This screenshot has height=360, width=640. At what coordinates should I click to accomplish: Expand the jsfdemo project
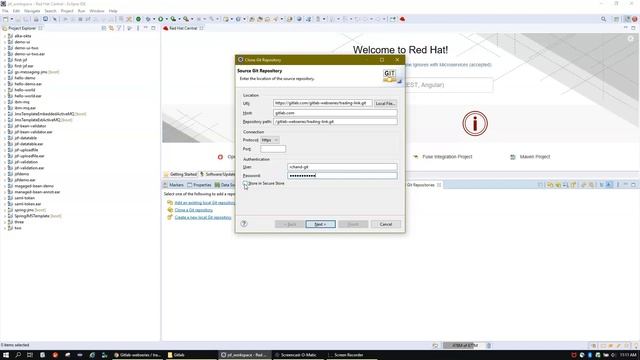[4, 174]
